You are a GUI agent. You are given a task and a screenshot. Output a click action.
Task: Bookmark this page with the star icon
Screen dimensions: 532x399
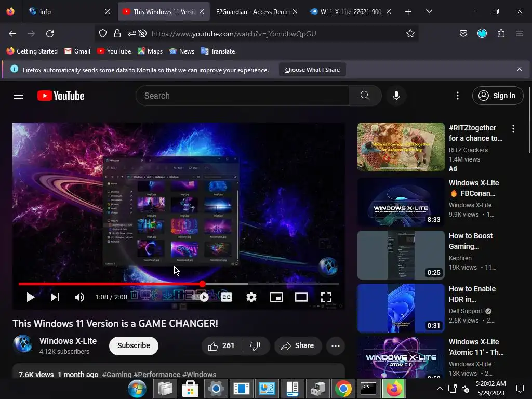pyautogui.click(x=410, y=33)
